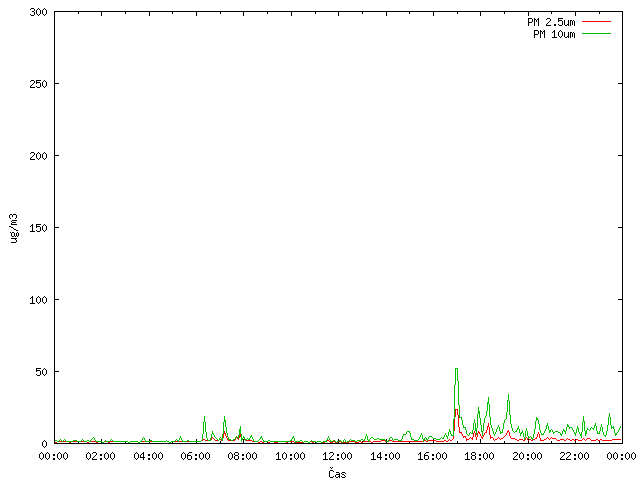This screenshot has height=480, width=640.
Task: Click the 20:00 time label
Action: pyautogui.click(x=527, y=456)
